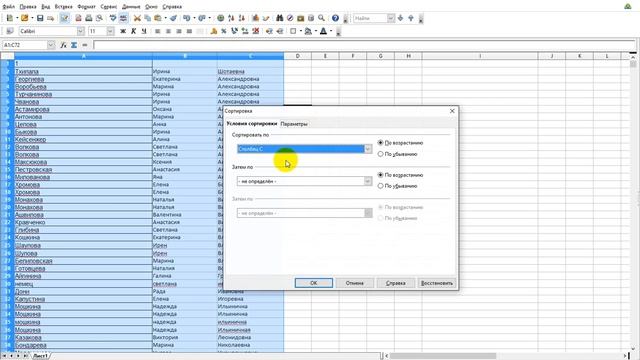Save the spreadsheet with the diskette icon
The height and width of the screenshot is (360, 640).
pos(40,18)
